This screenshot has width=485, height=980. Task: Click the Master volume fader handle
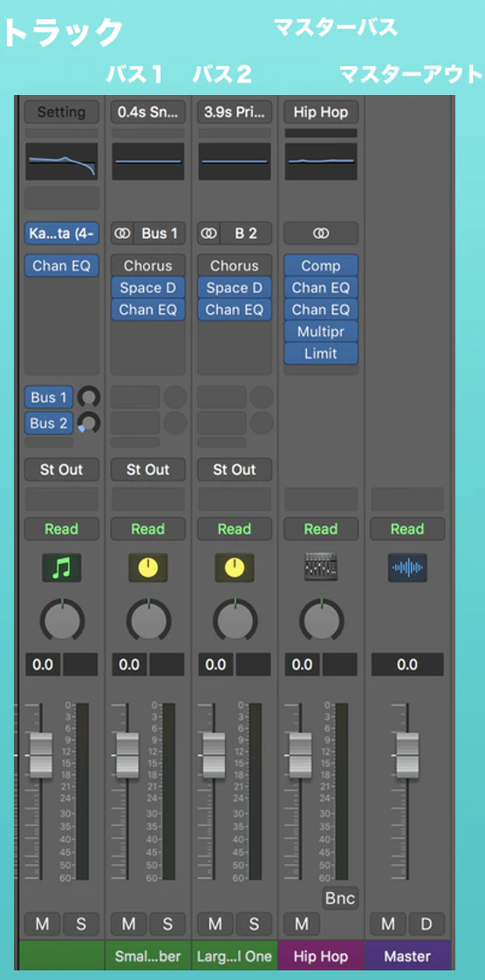407,755
